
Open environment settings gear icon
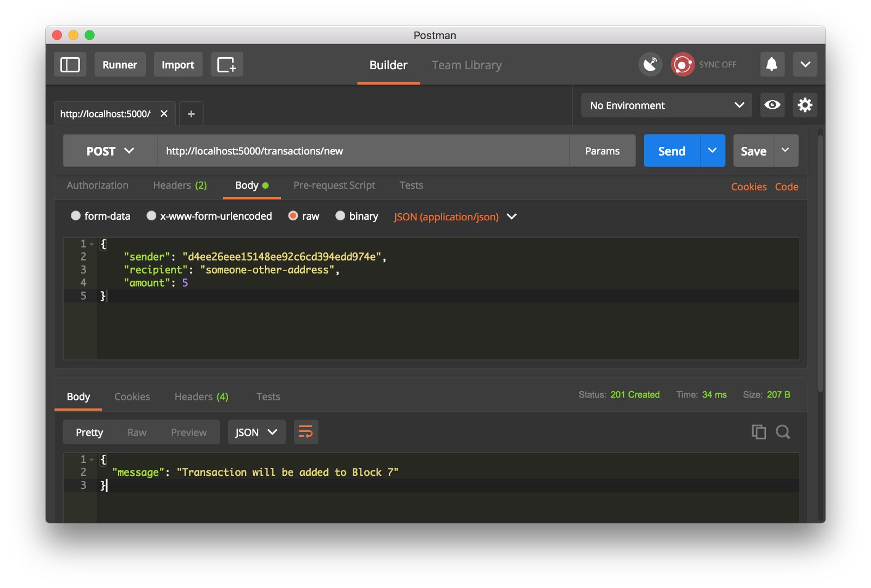(805, 105)
